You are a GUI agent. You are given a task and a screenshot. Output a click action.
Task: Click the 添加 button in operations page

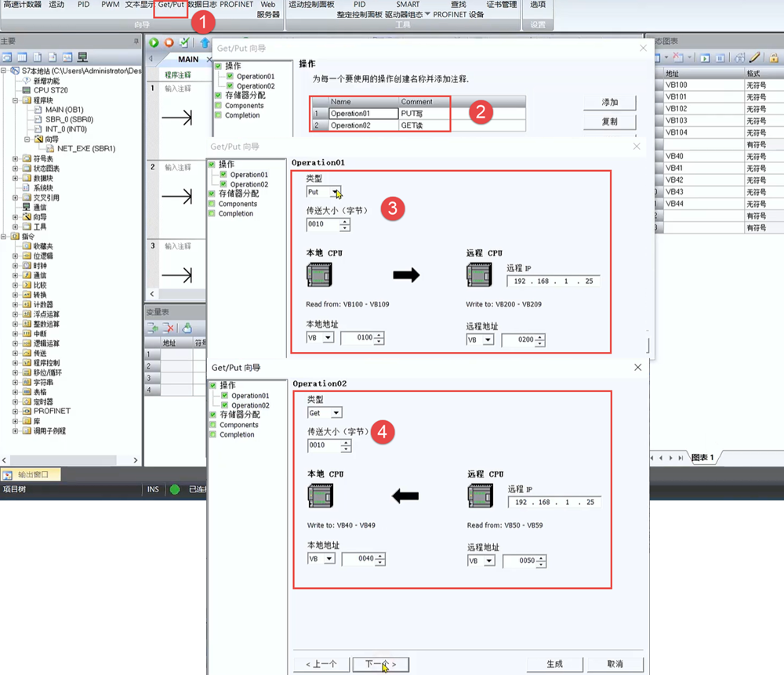tap(609, 103)
